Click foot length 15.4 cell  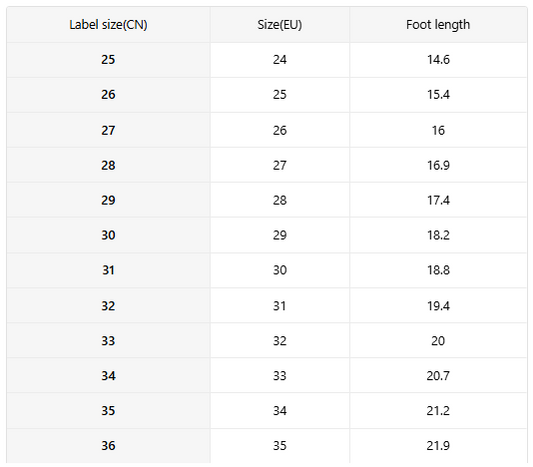(438, 95)
